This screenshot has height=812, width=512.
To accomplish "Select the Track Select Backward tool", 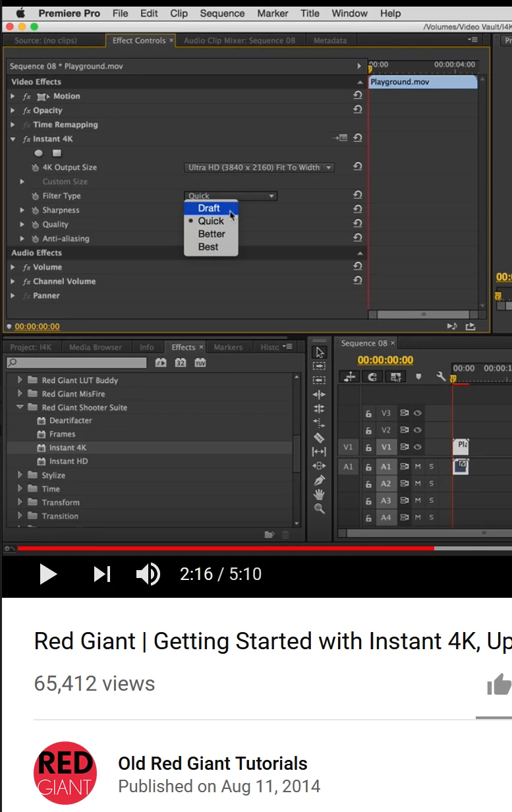I will [x=320, y=380].
